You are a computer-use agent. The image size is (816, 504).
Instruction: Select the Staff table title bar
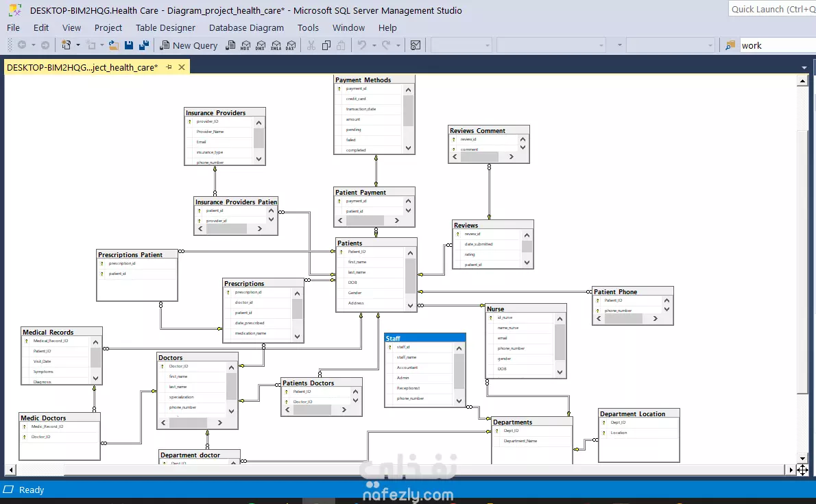point(424,338)
